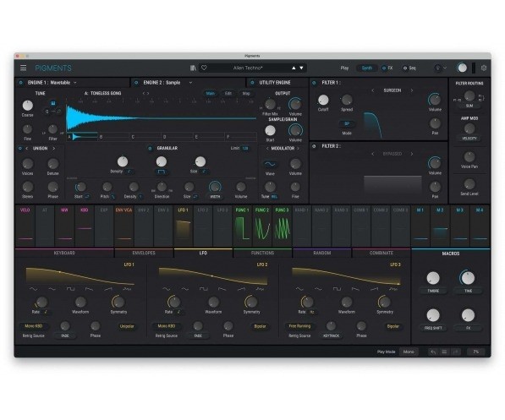Select sine waveform icon for LFO 1
505x420 pixels.
[x=33, y=289]
